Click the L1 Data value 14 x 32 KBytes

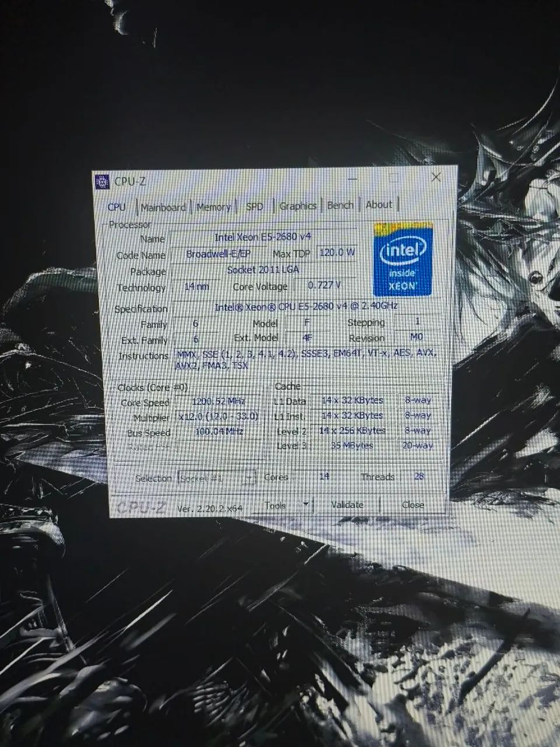[352, 400]
